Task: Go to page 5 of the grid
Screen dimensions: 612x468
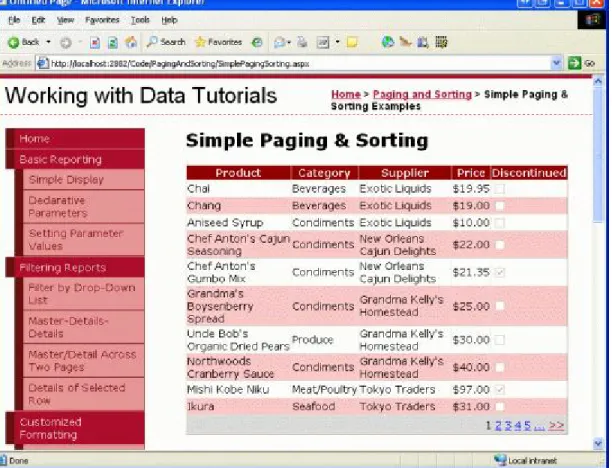Action: 527,425
